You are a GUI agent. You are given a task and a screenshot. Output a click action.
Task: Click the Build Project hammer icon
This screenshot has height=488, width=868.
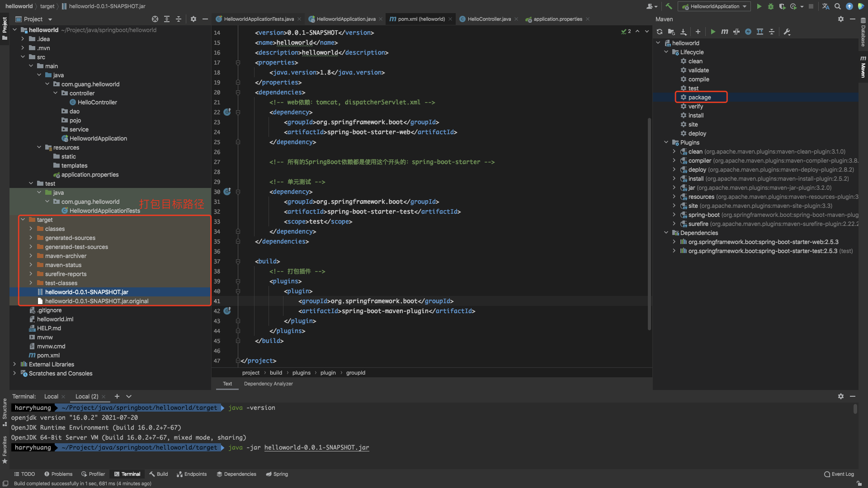click(669, 6)
